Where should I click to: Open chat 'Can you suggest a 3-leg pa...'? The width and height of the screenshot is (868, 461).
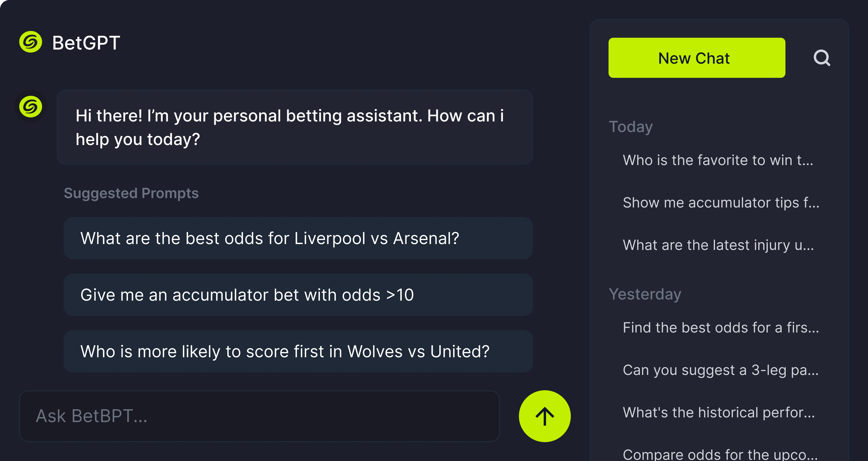point(721,370)
